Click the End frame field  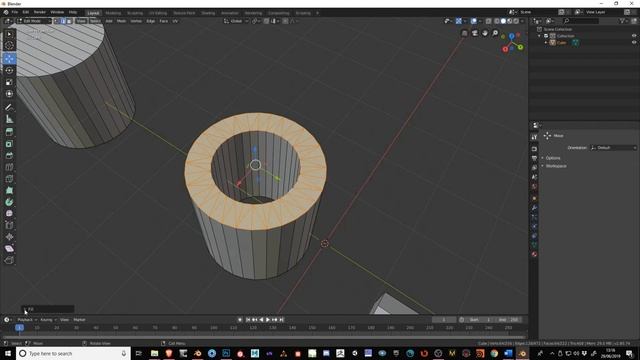pos(510,320)
